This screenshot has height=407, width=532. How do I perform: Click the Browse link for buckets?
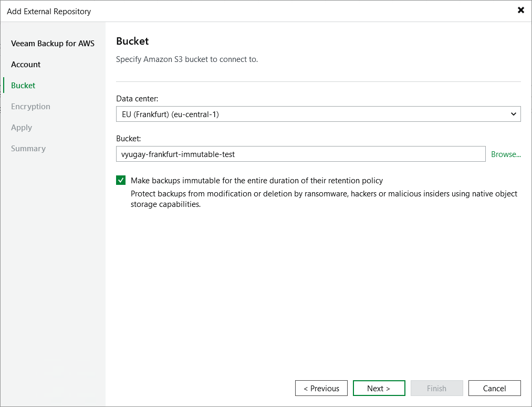[x=505, y=154]
